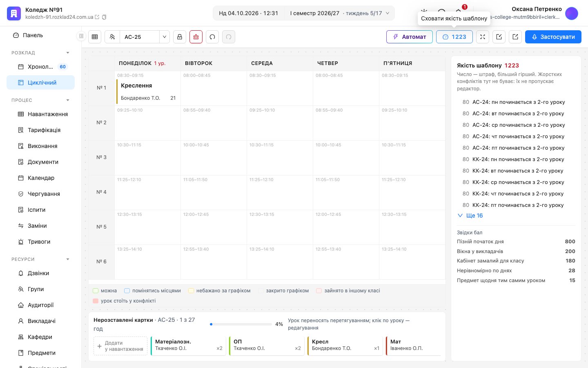Open Навантаження in the sidebar

point(40,114)
